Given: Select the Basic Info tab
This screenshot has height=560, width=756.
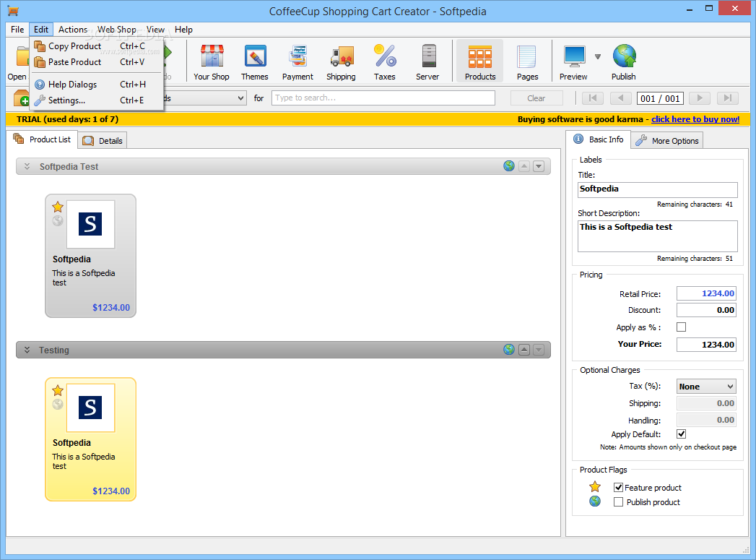Looking at the screenshot, I should [598, 139].
